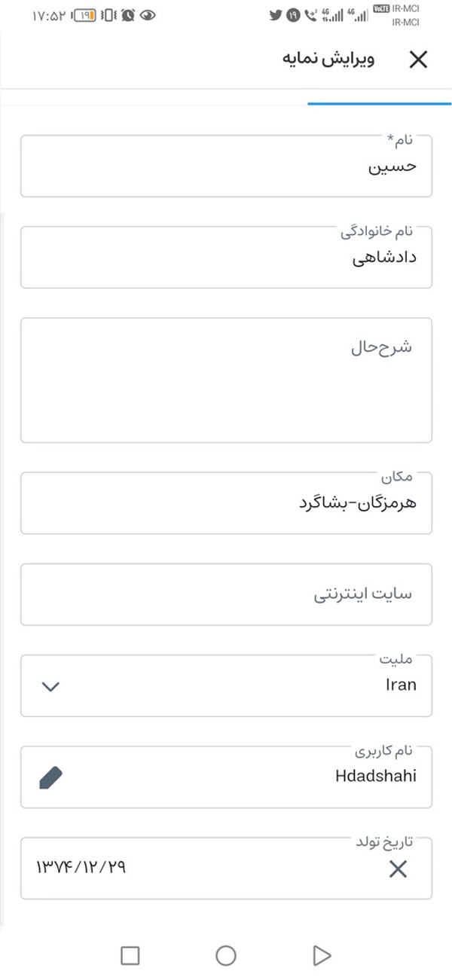The image size is (452, 980).
Task: Tap the Twitter icon in the status bar
Action: coord(276,14)
